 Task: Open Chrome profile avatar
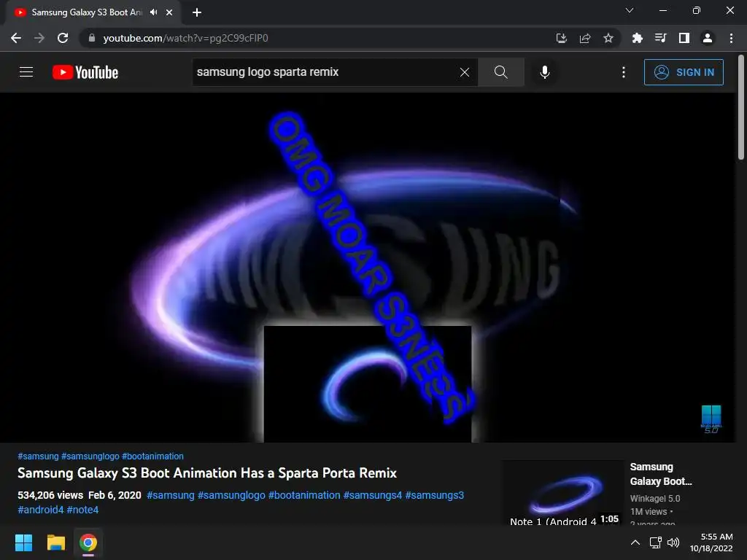[x=708, y=38]
